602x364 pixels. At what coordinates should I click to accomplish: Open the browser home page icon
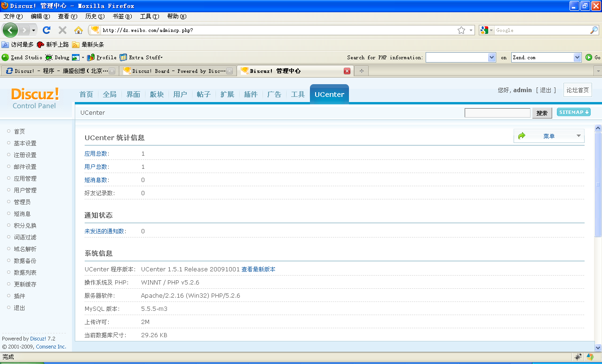79,30
